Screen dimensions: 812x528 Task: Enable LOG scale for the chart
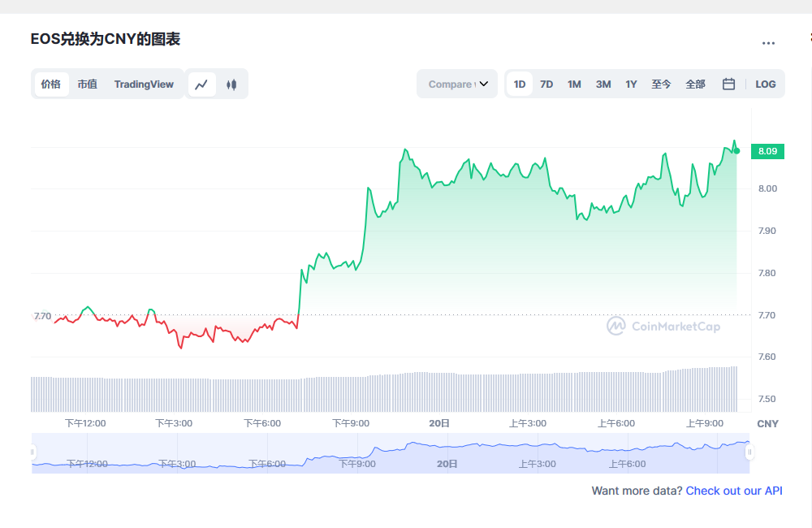(x=765, y=84)
